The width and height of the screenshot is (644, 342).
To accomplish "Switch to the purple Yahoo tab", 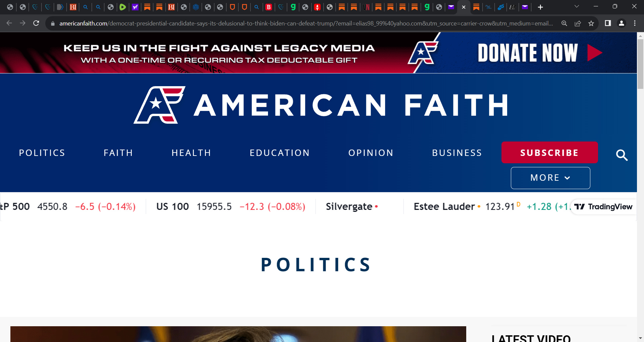I will [135, 7].
